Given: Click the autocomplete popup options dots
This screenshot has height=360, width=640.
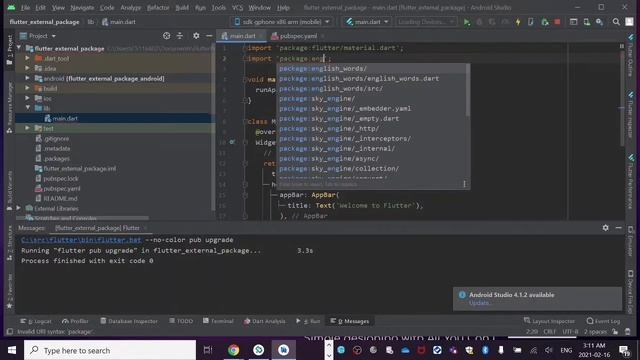Looking at the screenshot, I should [x=464, y=184].
